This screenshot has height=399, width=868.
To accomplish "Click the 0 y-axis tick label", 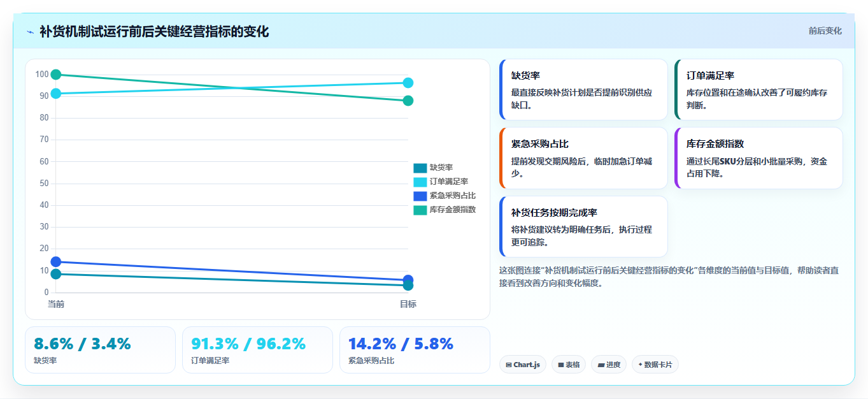I will (x=46, y=293).
